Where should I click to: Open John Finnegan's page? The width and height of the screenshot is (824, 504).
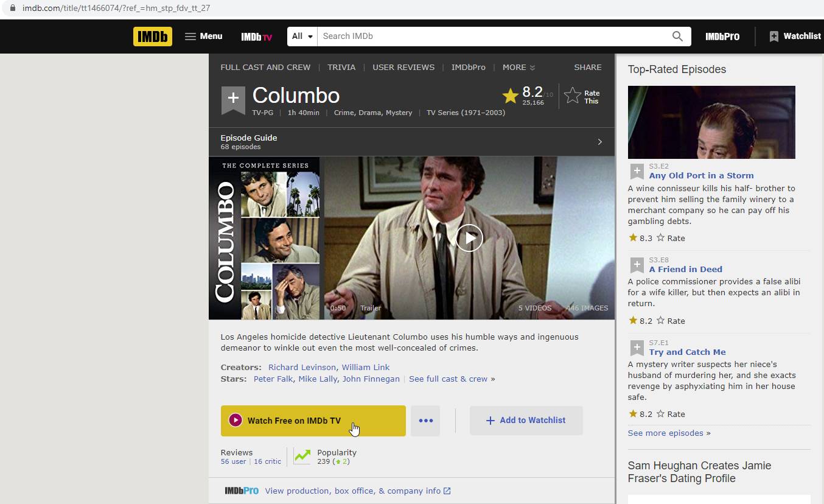(x=371, y=379)
